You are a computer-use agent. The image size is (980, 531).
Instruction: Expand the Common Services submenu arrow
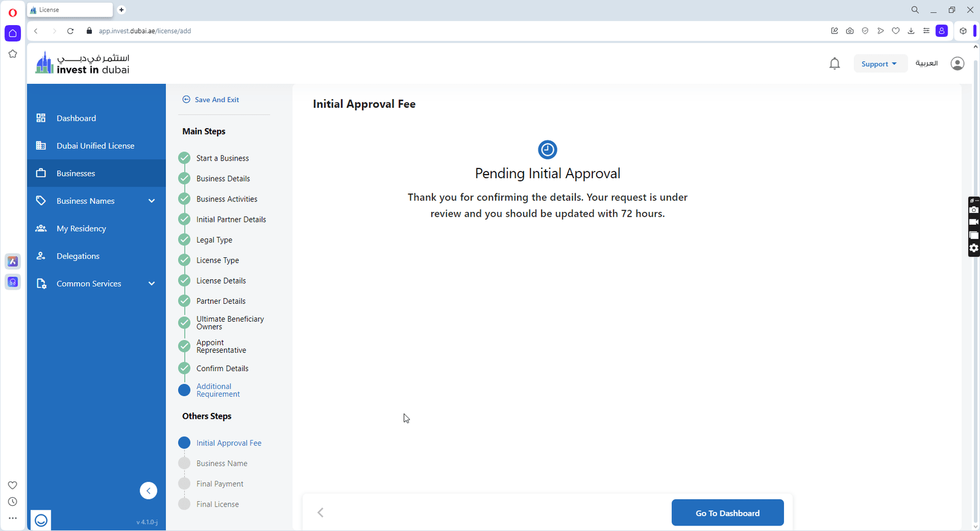[x=151, y=284]
